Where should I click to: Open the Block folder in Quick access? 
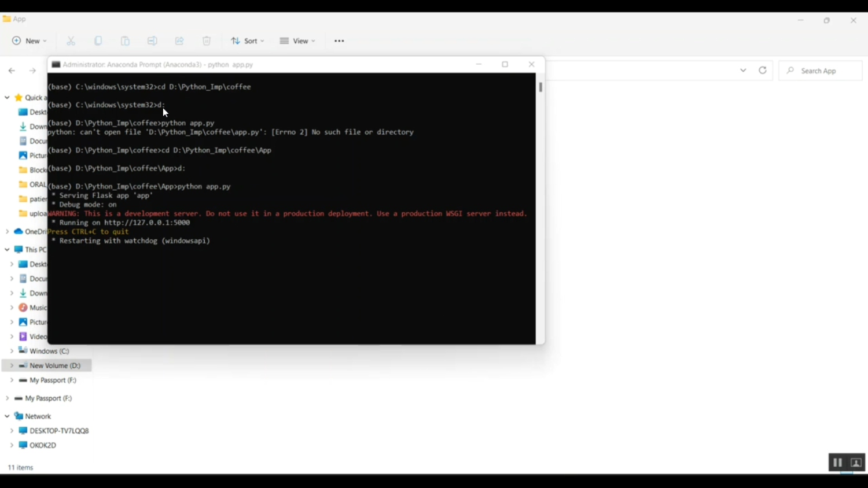coord(32,170)
